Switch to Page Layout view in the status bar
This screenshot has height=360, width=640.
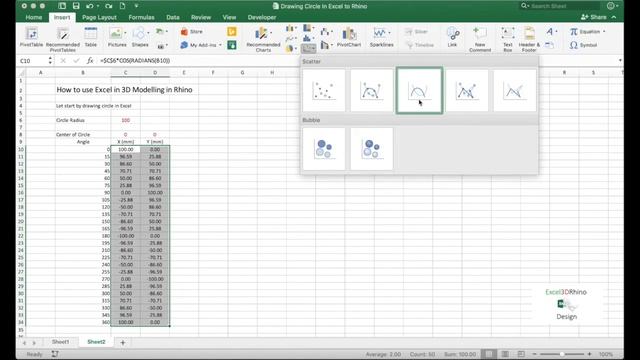505,354
